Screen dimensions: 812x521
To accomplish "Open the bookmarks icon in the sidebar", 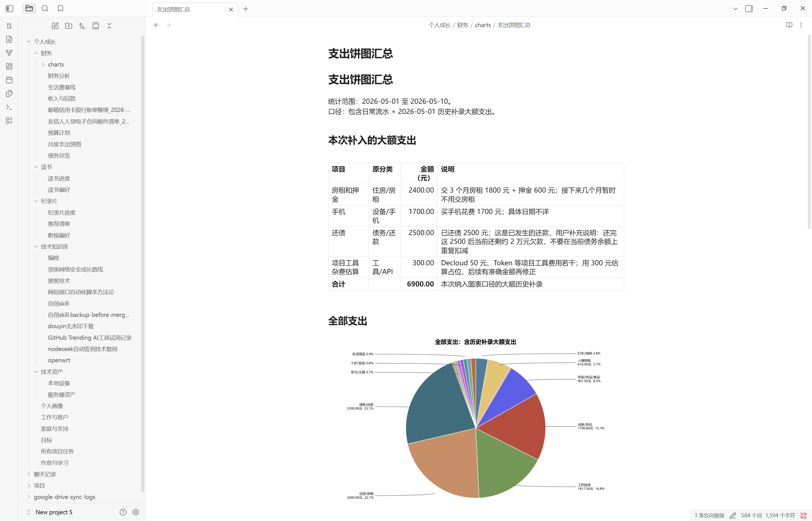I will point(61,8).
